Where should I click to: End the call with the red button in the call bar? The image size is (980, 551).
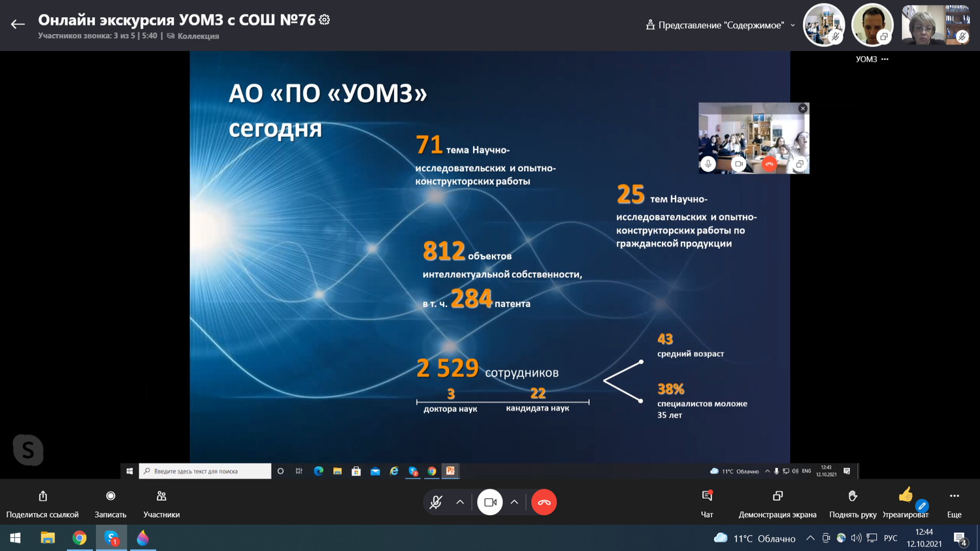pyautogui.click(x=544, y=502)
